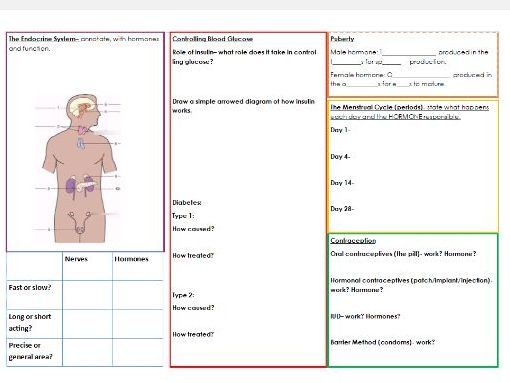Image resolution: width=510 pixels, height=383 pixels.
Task: Click the empty Hormones cell for Fast or slow
Action: pos(138,295)
